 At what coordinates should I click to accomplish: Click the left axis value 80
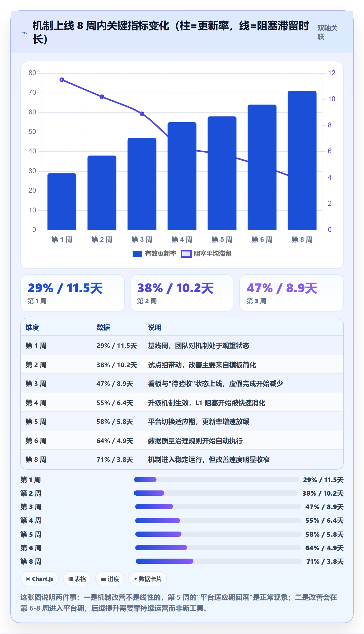coord(32,73)
